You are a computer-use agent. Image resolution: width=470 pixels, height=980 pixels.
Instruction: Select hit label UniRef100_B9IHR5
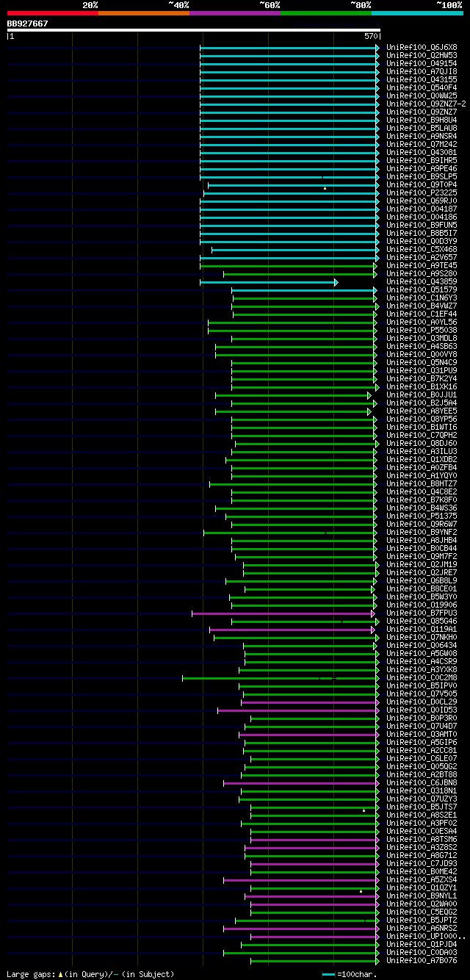coord(422,160)
